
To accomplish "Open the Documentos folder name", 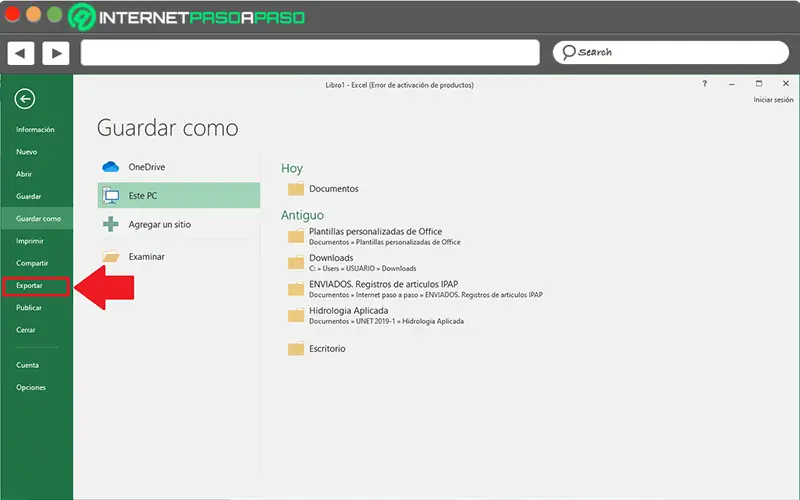I will (x=334, y=189).
